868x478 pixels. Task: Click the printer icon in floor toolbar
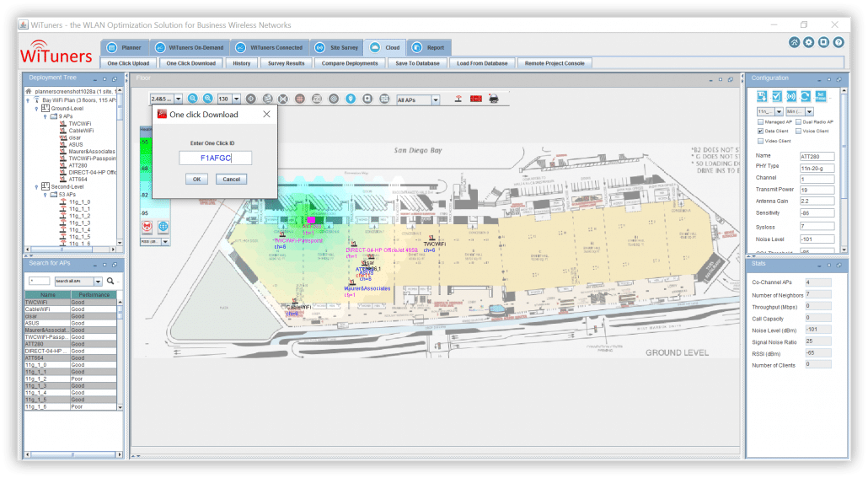pos(494,99)
